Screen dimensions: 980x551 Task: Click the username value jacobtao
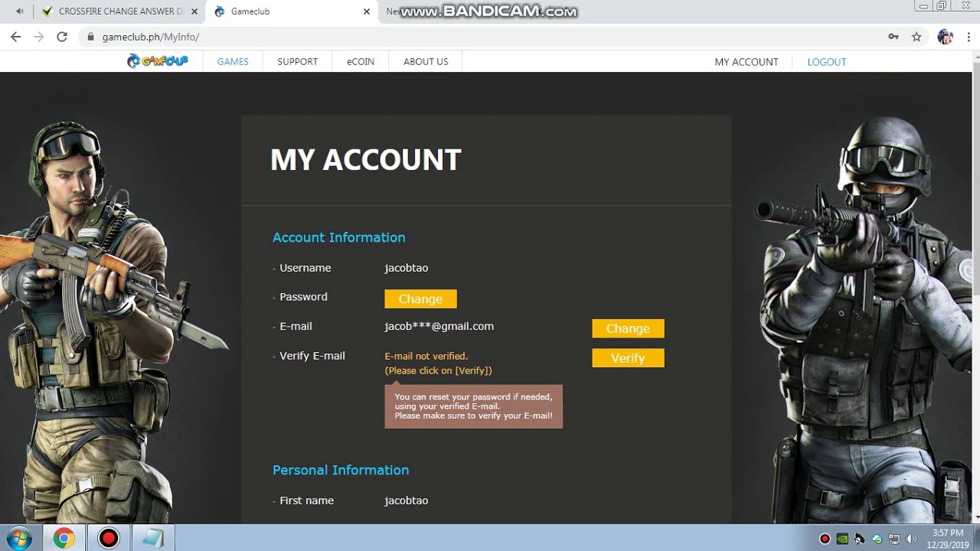[x=406, y=268]
